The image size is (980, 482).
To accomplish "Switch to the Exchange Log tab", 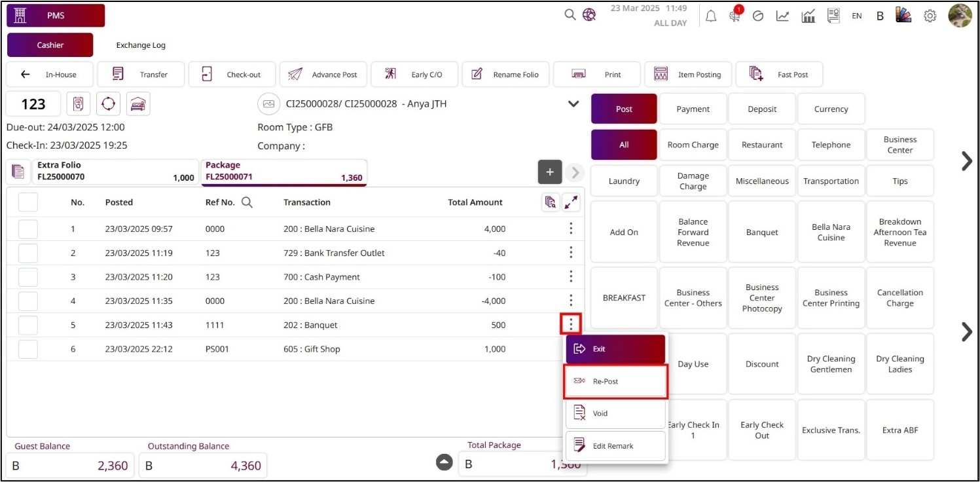I will coord(141,45).
